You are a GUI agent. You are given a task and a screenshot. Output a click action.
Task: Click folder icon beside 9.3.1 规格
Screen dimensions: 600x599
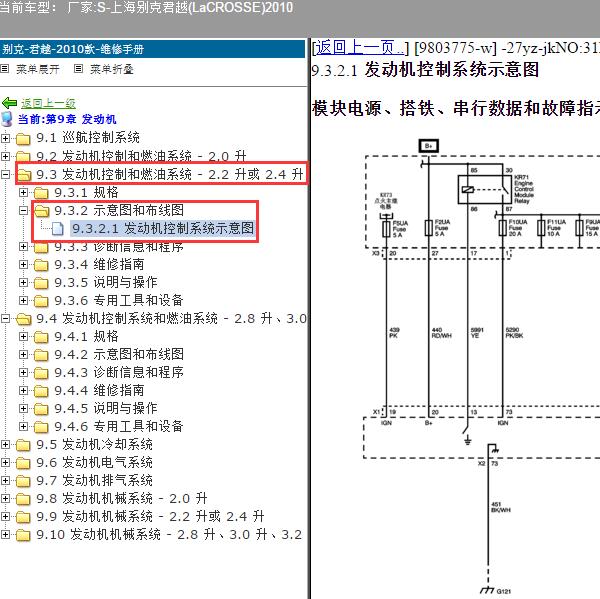(x=41, y=193)
